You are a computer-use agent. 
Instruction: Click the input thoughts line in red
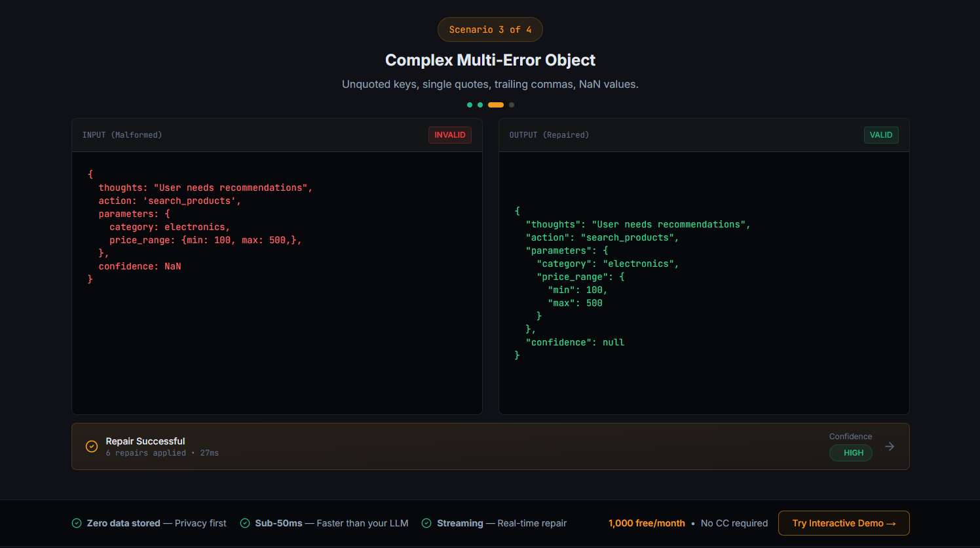206,188
